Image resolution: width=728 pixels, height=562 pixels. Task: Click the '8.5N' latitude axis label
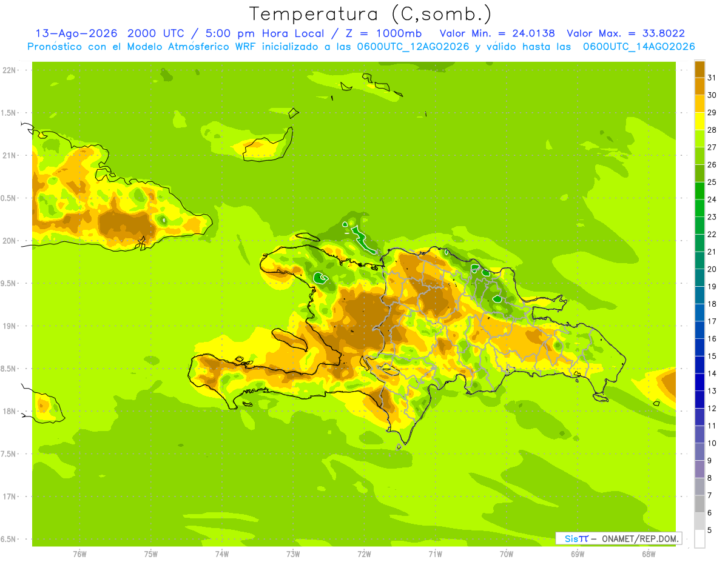(x=8, y=369)
